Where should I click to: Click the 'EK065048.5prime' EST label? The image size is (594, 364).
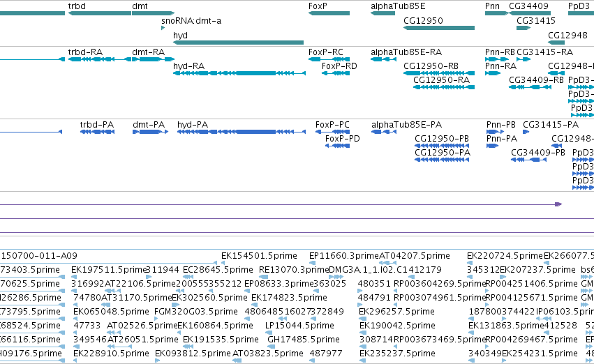111,312
